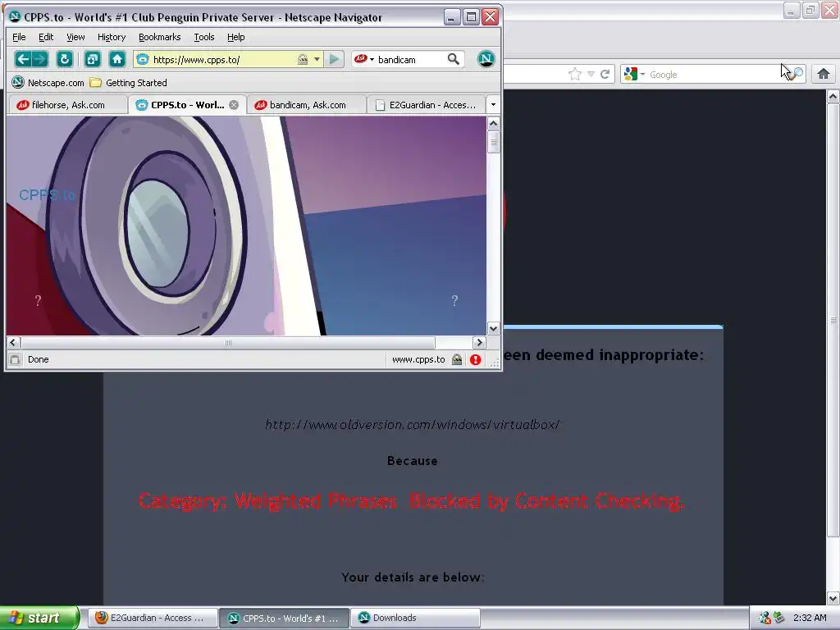Click the first system tray network icon

click(x=765, y=618)
